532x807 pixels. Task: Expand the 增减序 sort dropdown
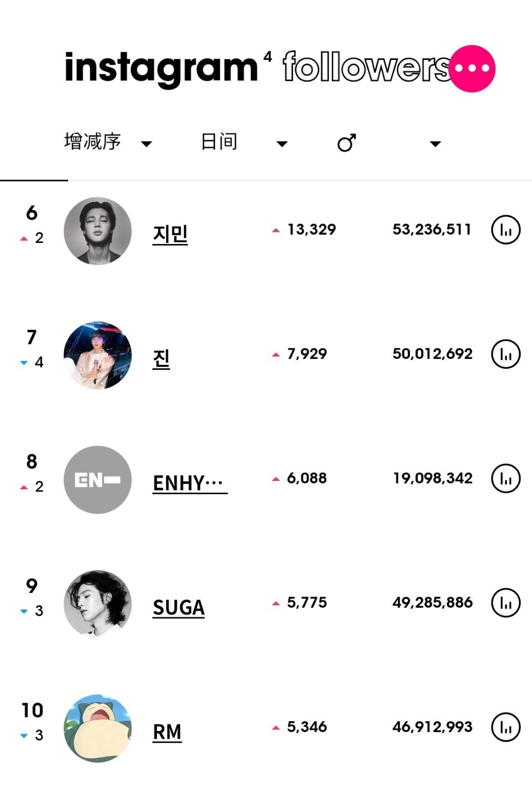pos(146,144)
